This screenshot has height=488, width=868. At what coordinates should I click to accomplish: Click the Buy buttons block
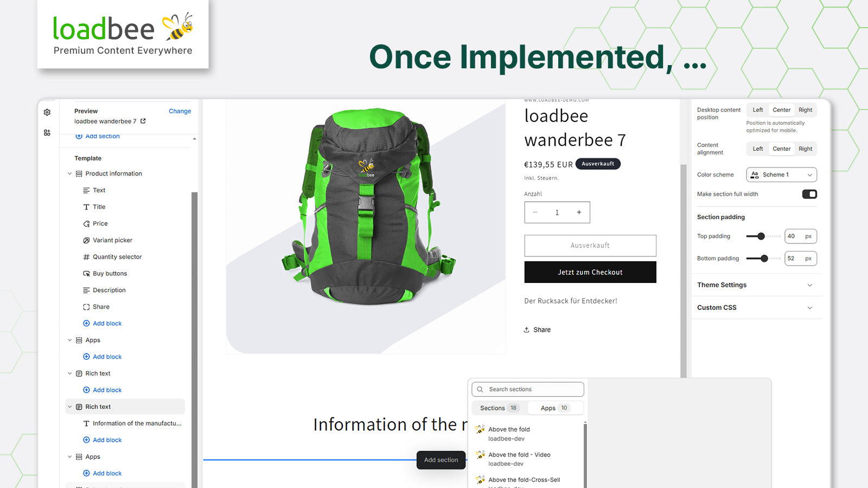coord(110,273)
